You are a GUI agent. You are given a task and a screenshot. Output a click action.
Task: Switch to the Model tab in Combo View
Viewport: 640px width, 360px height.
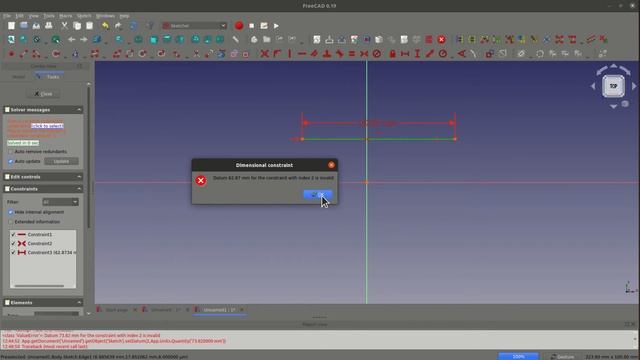coord(18,77)
